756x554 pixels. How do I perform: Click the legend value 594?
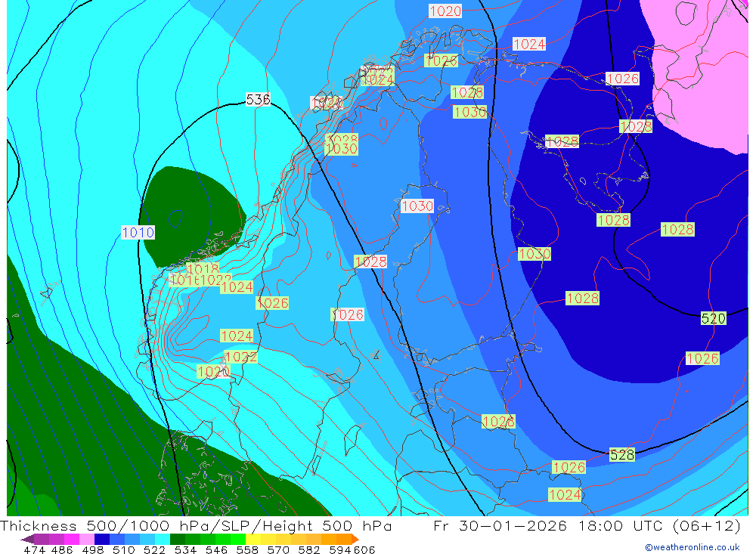340,549
